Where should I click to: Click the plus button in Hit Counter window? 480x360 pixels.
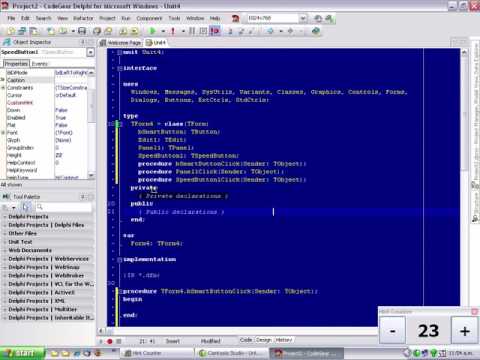pyautogui.click(x=465, y=330)
